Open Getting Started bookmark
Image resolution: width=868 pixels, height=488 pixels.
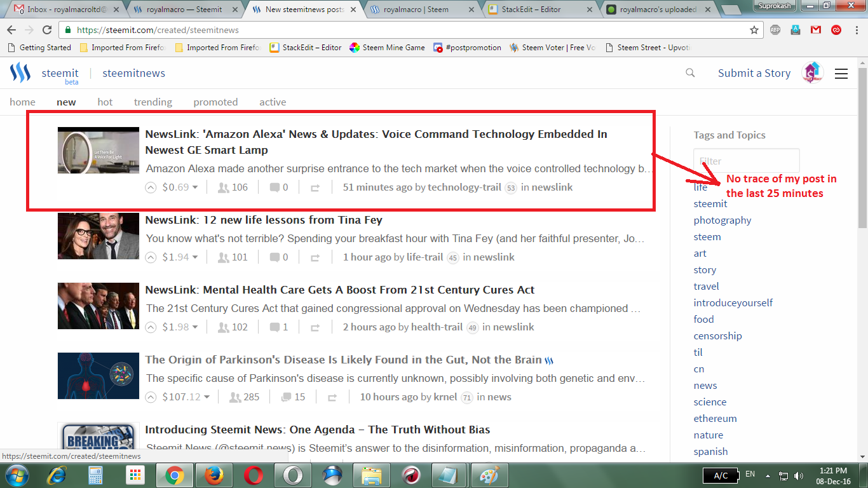(39, 48)
